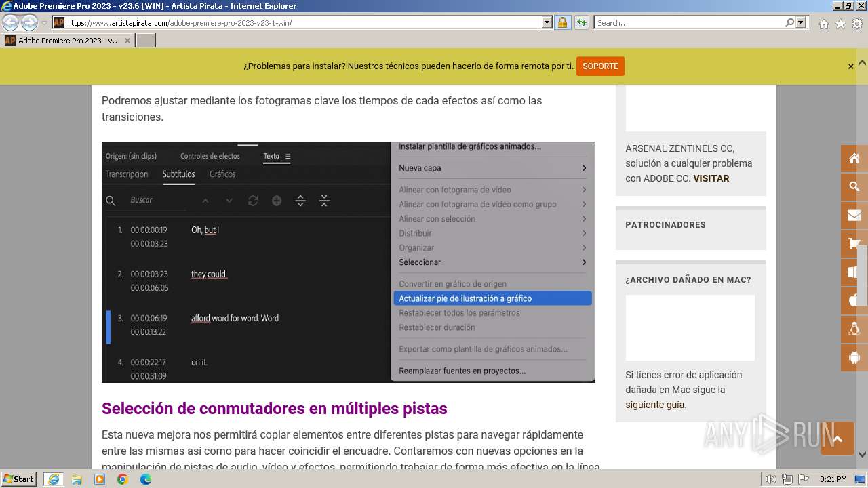Viewport: 868px width, 488px height.
Task: Dismiss the yellow installation help banner
Action: click(850, 66)
